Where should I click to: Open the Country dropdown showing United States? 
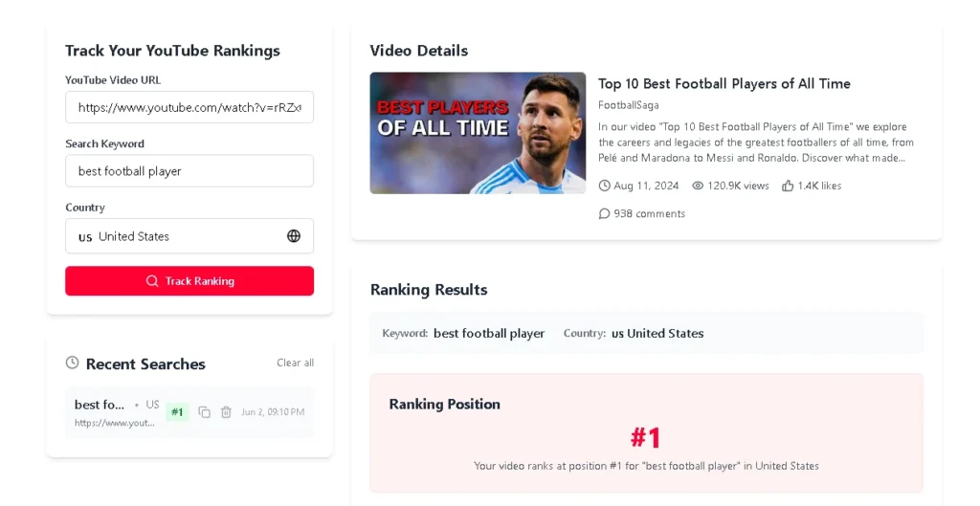[189, 236]
